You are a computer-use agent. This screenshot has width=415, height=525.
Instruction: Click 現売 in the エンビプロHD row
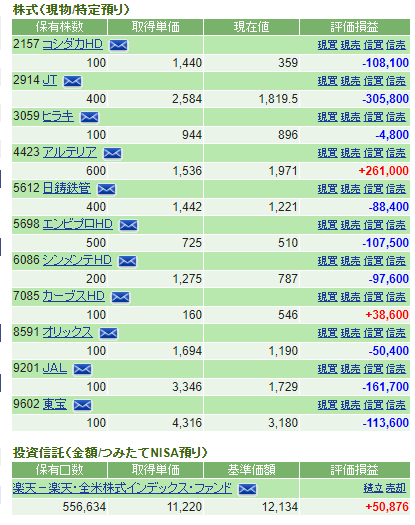pos(350,225)
